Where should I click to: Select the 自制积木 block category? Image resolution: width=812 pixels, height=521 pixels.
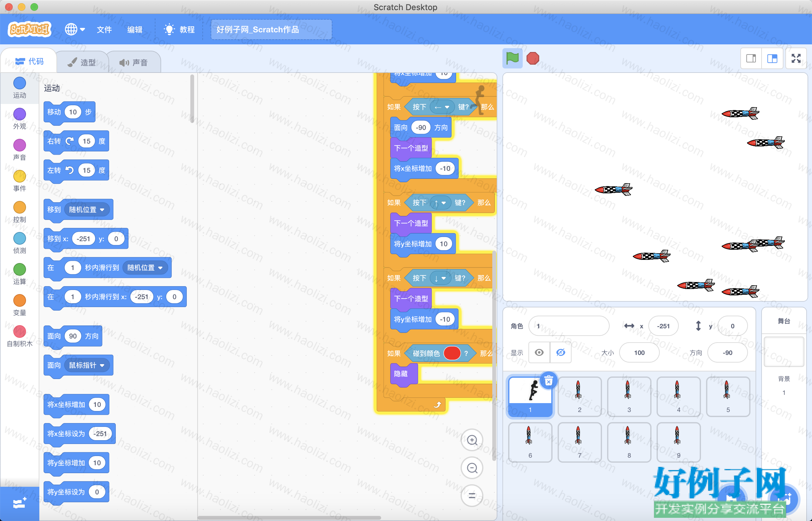pyautogui.click(x=20, y=336)
